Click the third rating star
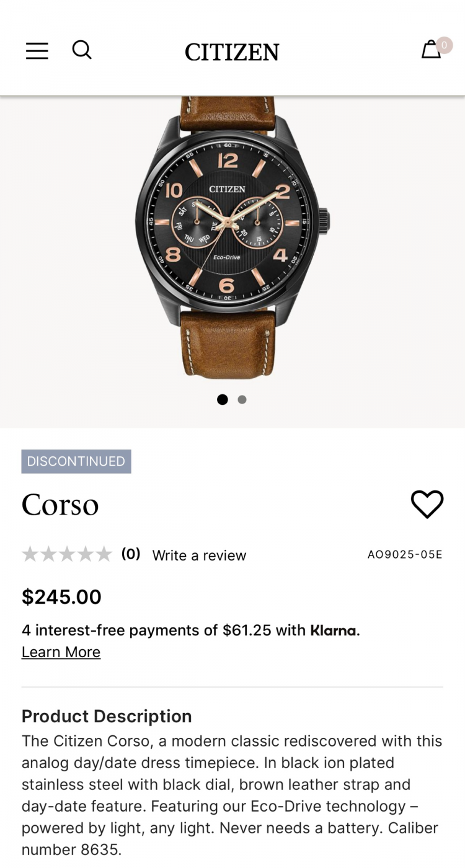 67,554
